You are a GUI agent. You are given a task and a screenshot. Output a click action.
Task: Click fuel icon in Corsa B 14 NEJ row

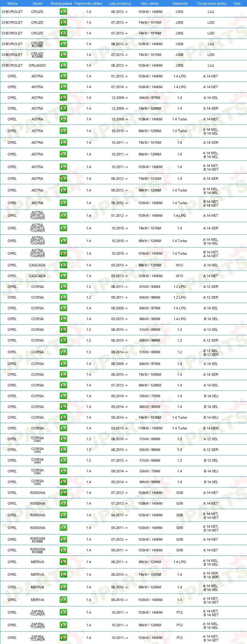point(63,417)
